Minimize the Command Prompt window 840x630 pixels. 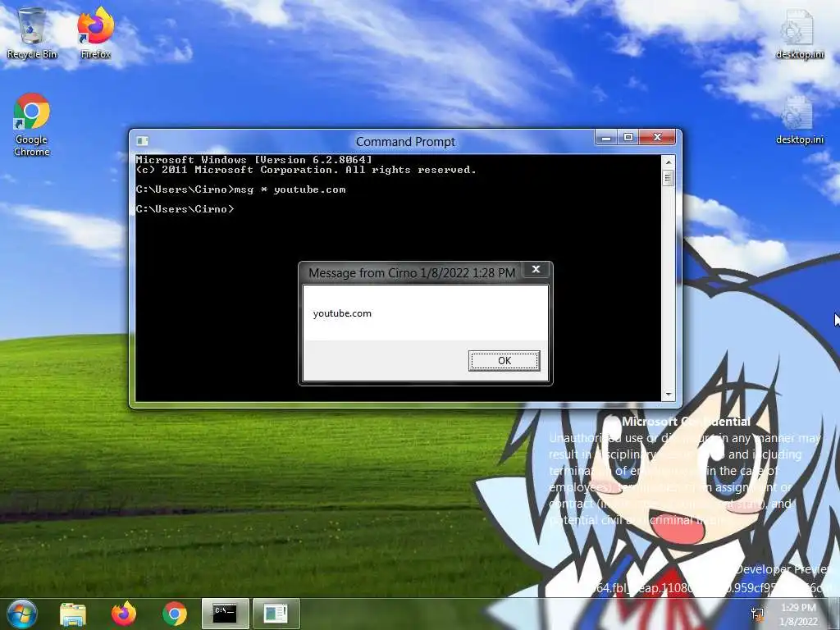point(606,138)
